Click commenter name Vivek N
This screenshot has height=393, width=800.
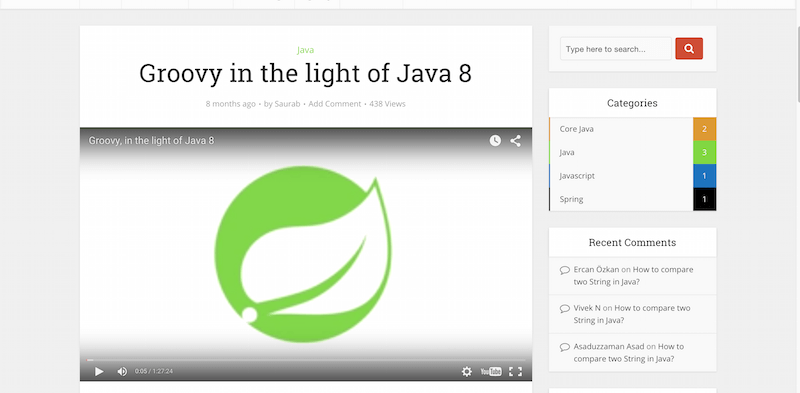(587, 308)
